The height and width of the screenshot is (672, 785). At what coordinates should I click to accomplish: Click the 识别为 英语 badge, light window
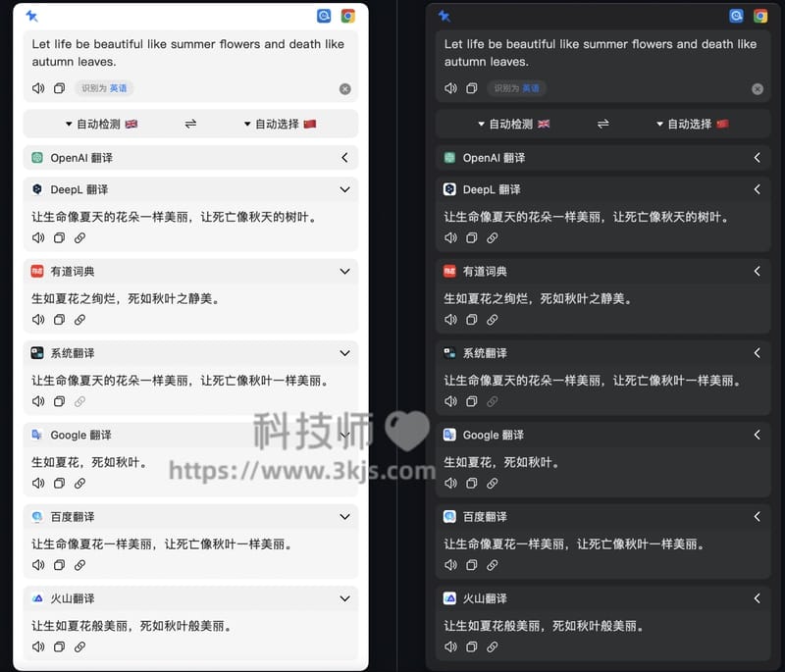pyautogui.click(x=104, y=88)
